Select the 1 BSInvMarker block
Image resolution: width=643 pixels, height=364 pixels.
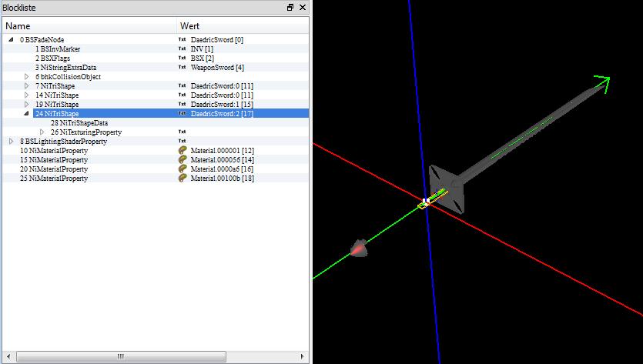coord(58,49)
